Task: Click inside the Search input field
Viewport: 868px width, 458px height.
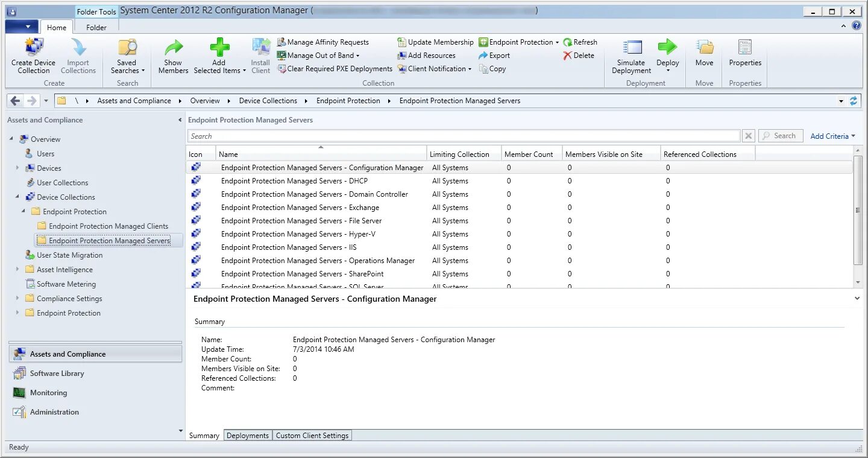Action: coord(464,136)
